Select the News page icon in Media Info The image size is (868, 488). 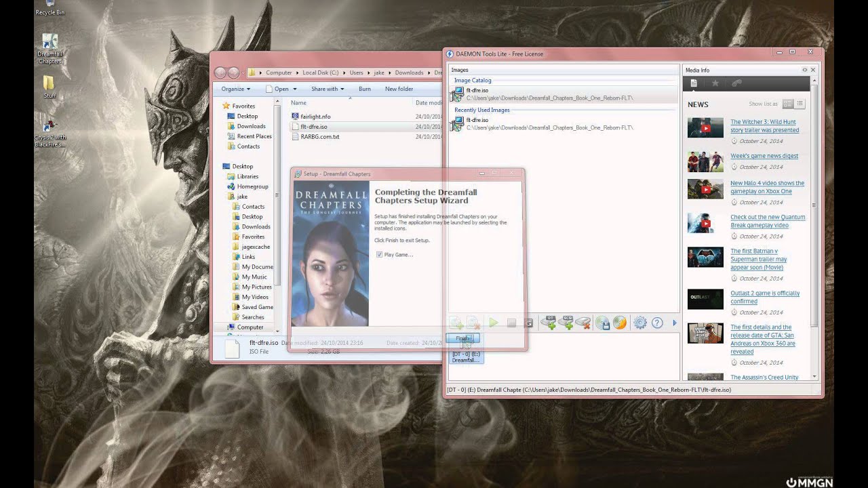pos(694,83)
